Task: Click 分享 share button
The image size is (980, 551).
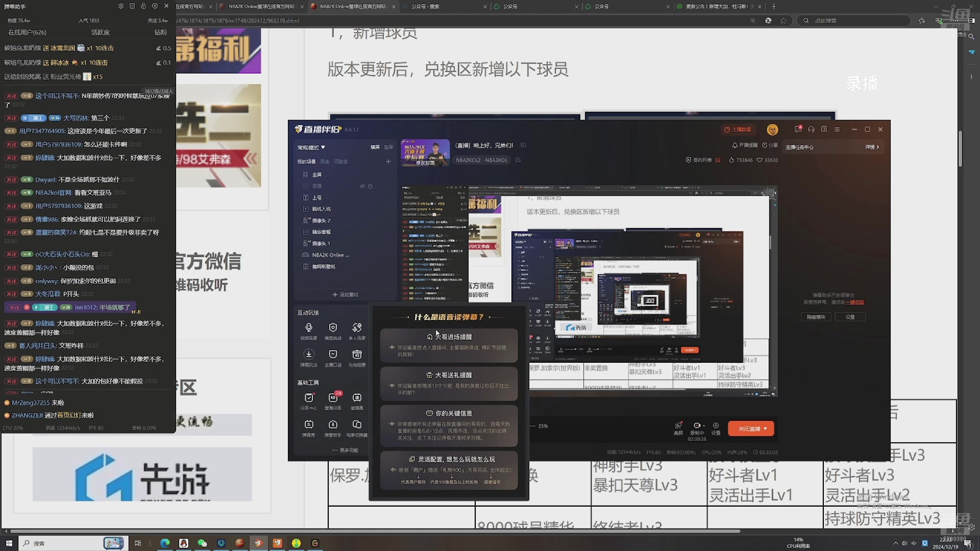Action: tap(770, 145)
